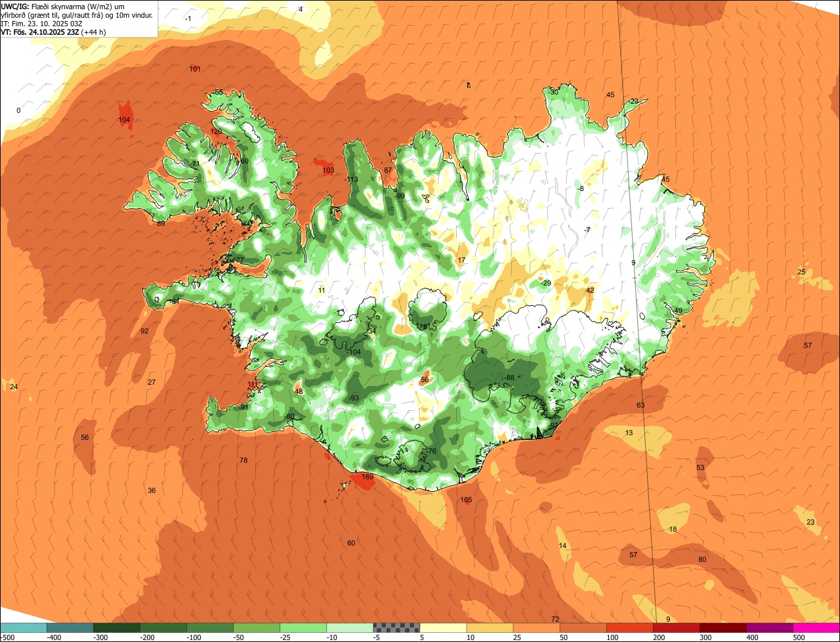Click the 49 value on the east coast

(x=679, y=310)
